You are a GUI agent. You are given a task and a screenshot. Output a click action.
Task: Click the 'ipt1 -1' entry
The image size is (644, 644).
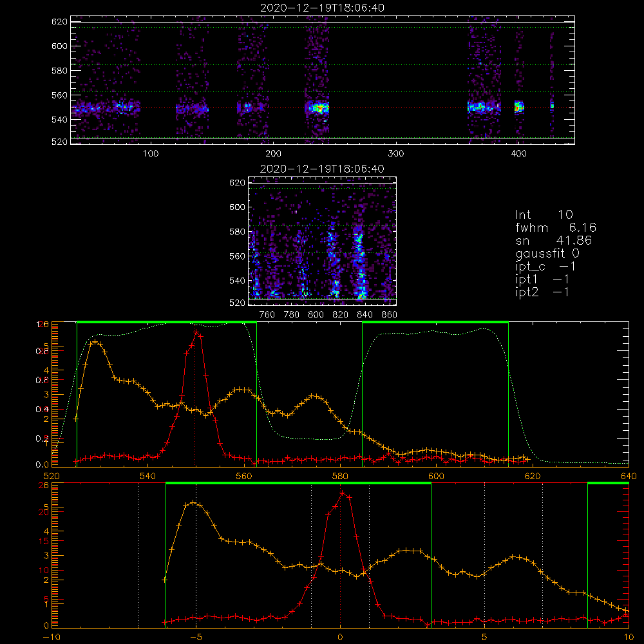tap(542, 279)
